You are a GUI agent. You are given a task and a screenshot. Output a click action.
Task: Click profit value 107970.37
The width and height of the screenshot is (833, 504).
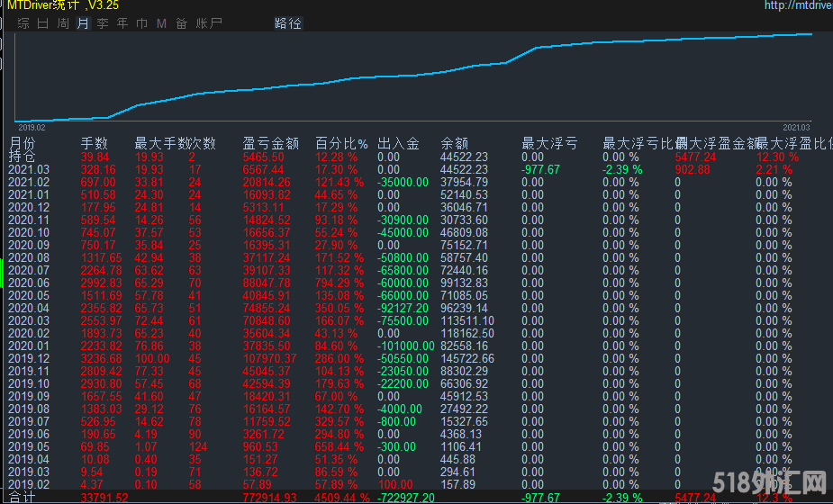269,358
